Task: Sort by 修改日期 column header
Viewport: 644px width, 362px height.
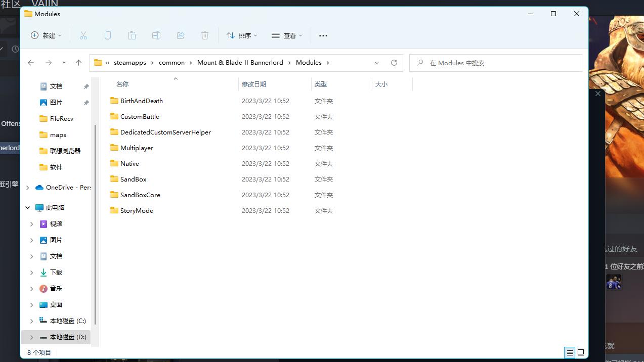Action: click(254, 84)
